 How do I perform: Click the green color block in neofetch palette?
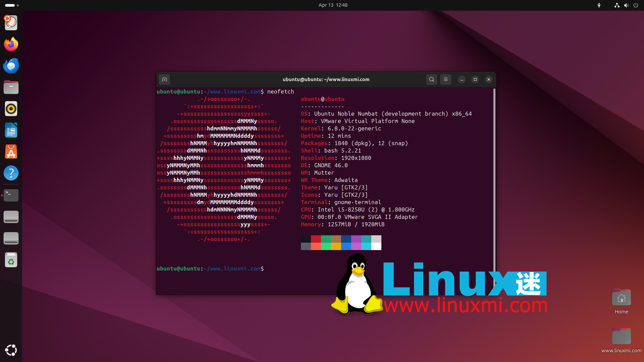tap(326, 239)
